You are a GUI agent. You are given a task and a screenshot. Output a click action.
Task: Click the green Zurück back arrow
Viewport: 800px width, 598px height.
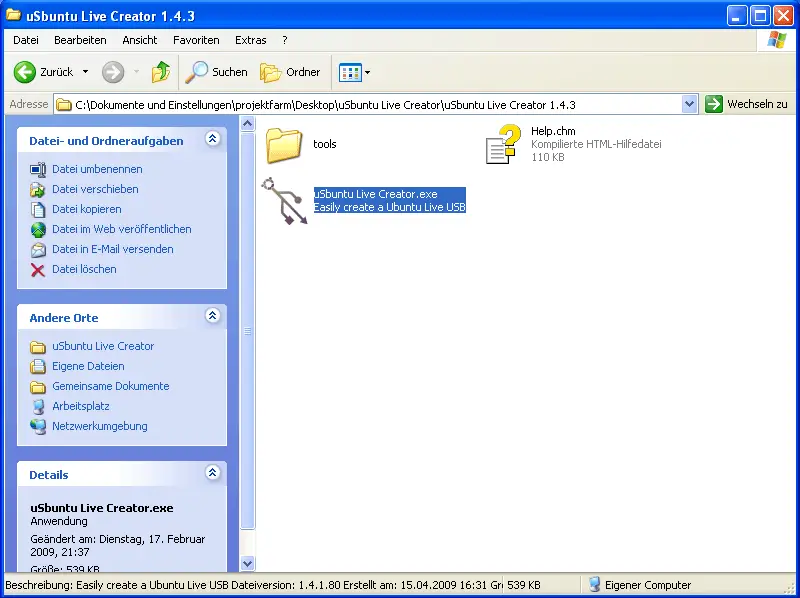point(26,72)
